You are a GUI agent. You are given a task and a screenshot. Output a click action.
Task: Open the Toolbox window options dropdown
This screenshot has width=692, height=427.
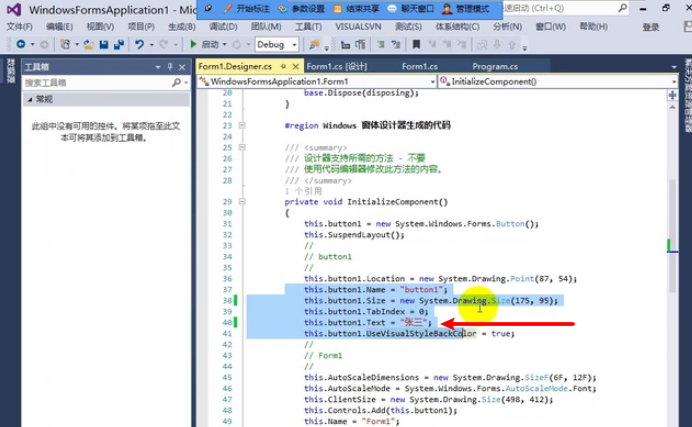click(x=158, y=67)
